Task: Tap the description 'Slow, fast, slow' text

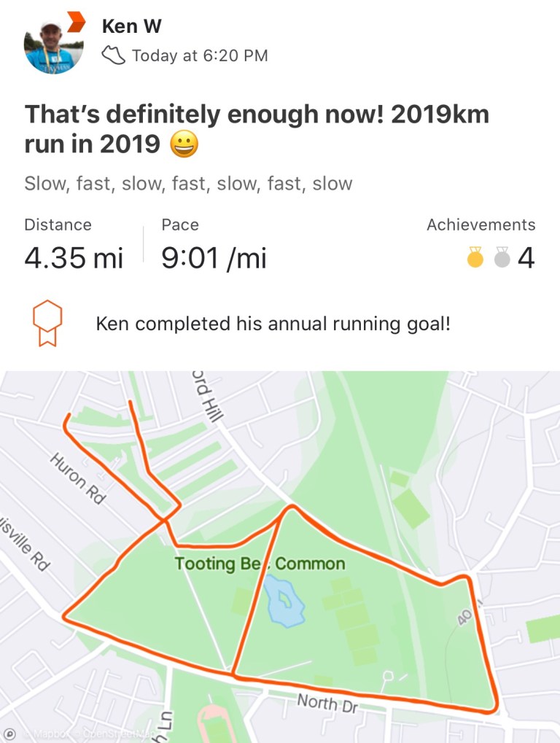Action: [188, 183]
